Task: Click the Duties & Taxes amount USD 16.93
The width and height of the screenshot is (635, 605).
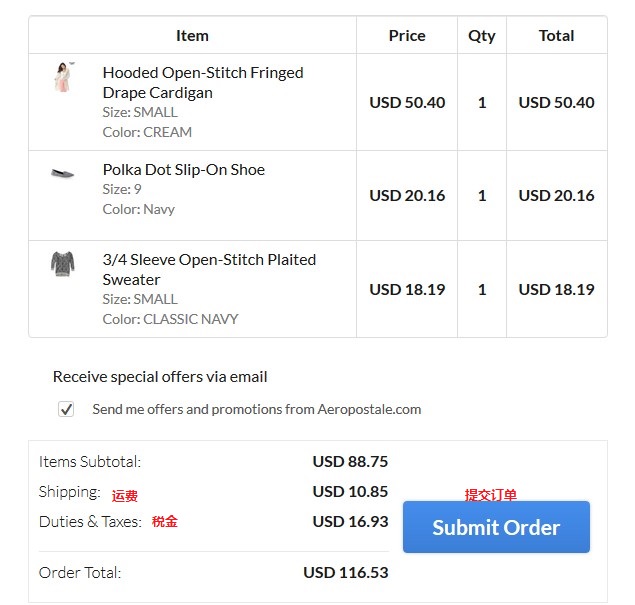Action: (350, 521)
